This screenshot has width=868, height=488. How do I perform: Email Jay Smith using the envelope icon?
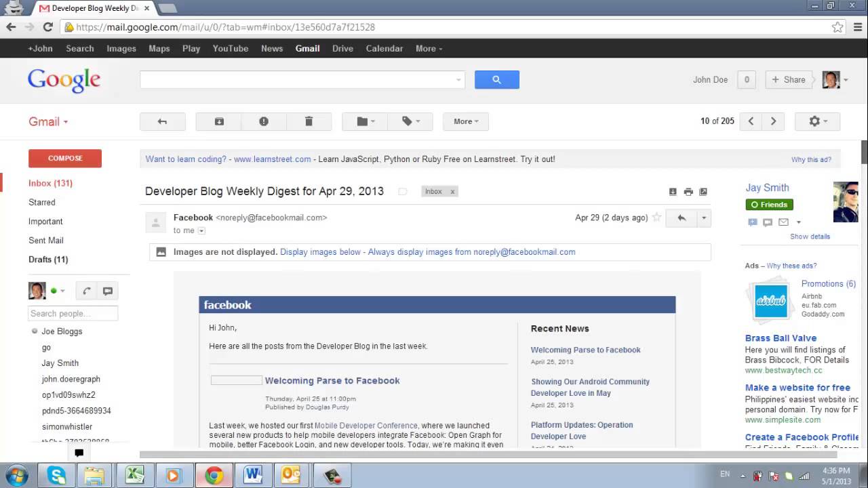tap(783, 222)
